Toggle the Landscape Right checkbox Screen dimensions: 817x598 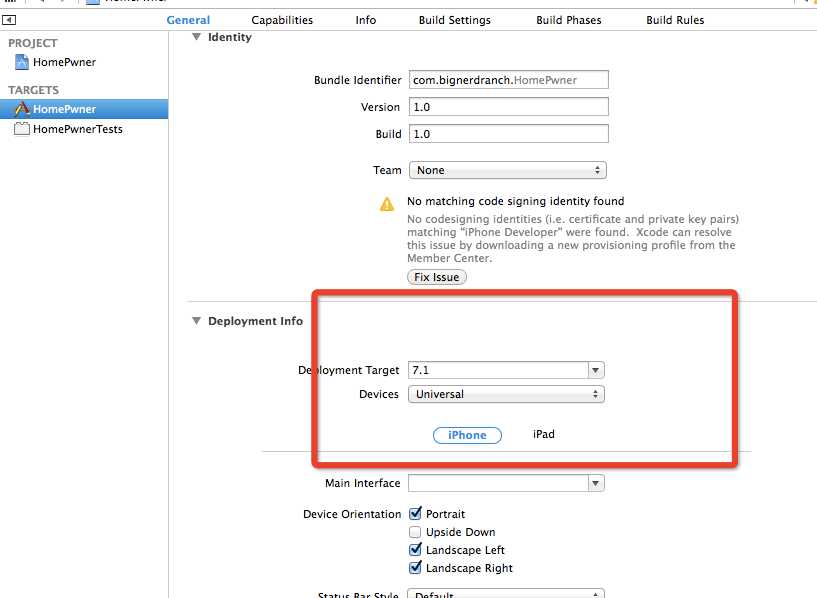tap(415, 567)
